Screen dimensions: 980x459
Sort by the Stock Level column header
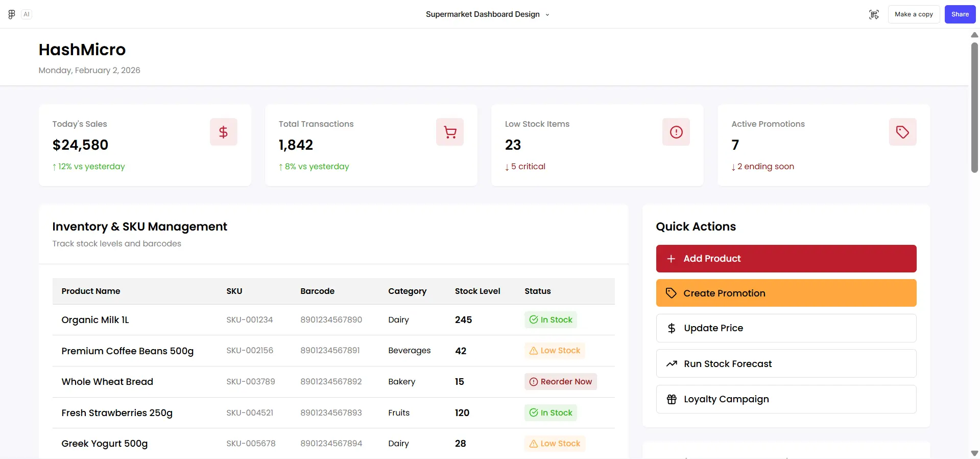[477, 291]
